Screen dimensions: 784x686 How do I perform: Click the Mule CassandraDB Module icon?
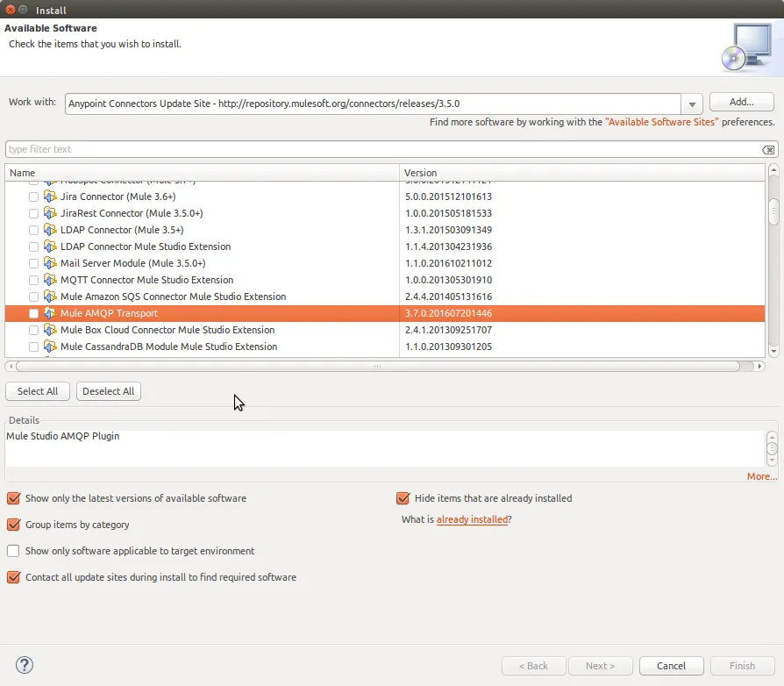(x=50, y=347)
